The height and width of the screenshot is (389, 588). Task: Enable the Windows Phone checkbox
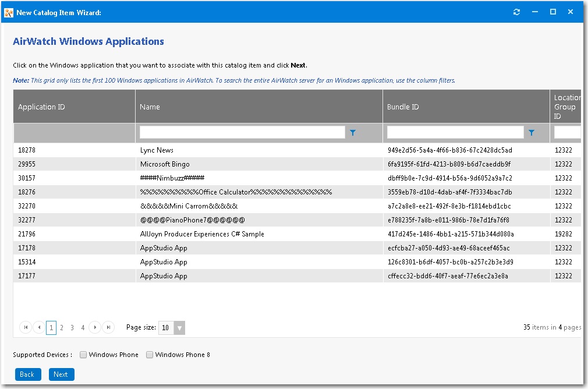coord(83,355)
